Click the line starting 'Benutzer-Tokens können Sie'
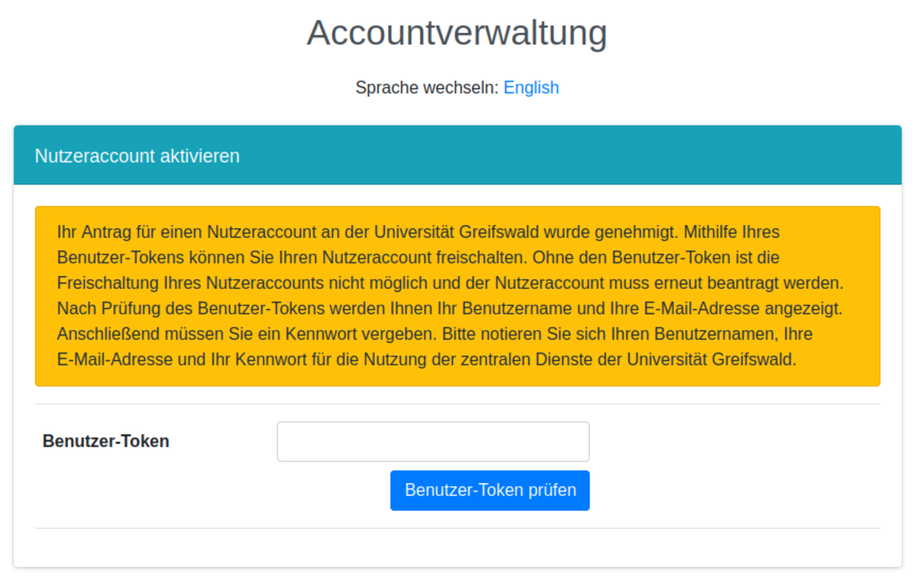 [x=308, y=257]
